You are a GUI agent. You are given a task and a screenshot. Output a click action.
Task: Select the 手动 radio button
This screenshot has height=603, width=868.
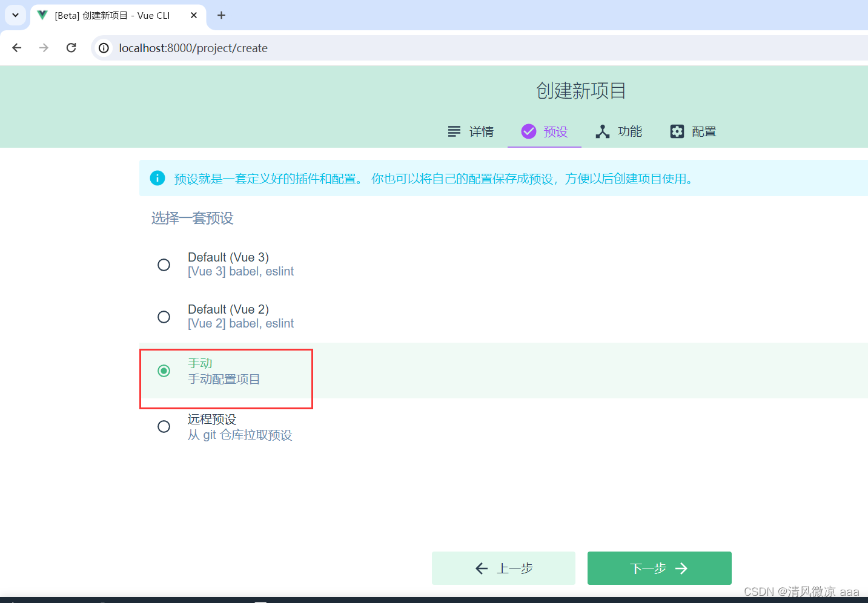click(164, 371)
